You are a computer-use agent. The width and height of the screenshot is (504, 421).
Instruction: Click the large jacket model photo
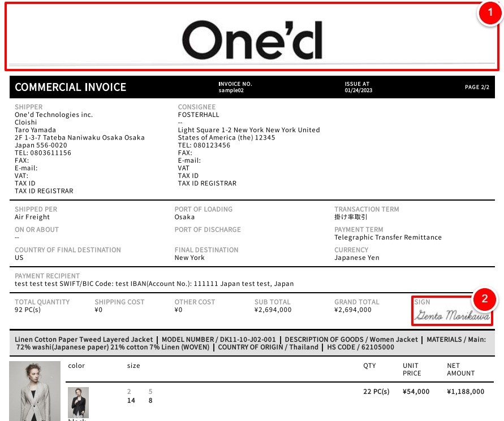click(35, 391)
